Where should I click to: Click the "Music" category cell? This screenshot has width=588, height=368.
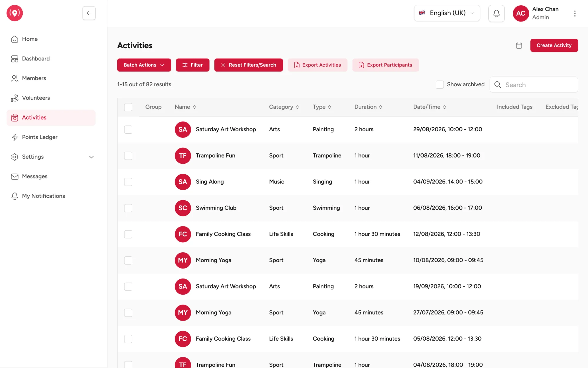pyautogui.click(x=277, y=182)
